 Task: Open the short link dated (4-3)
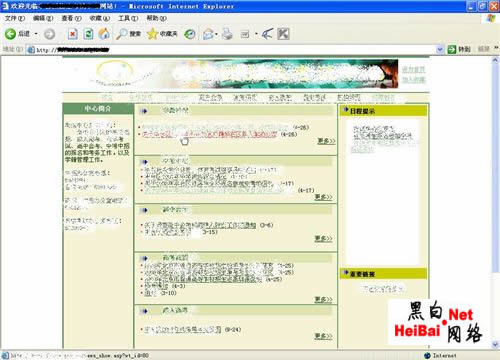tap(156, 286)
